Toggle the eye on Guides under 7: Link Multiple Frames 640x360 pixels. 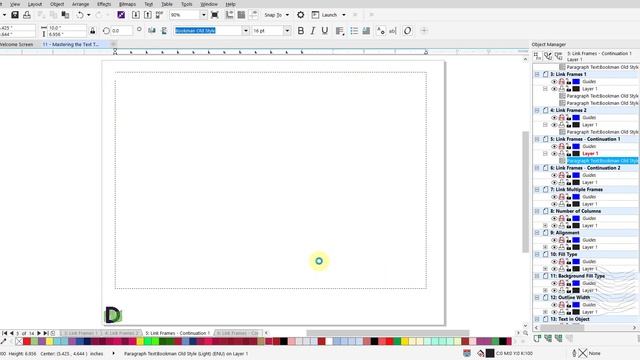[554, 197]
